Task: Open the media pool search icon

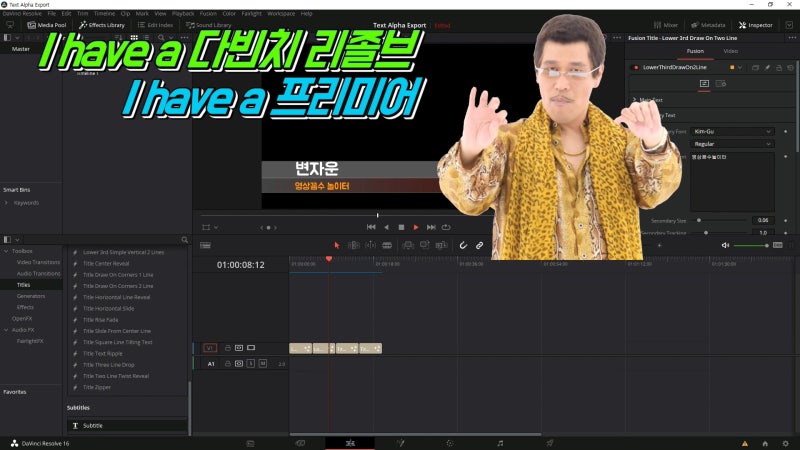Action: (161, 38)
